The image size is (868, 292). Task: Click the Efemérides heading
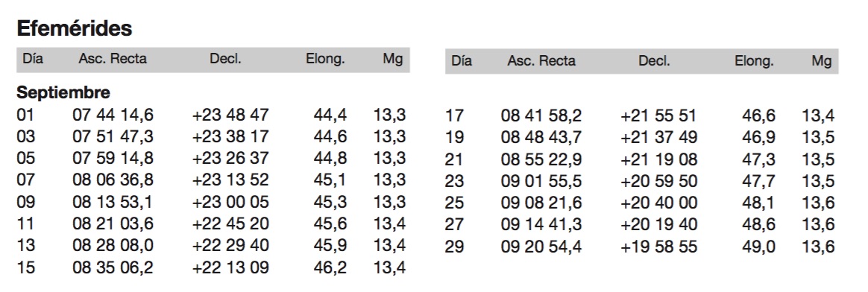tap(74, 28)
